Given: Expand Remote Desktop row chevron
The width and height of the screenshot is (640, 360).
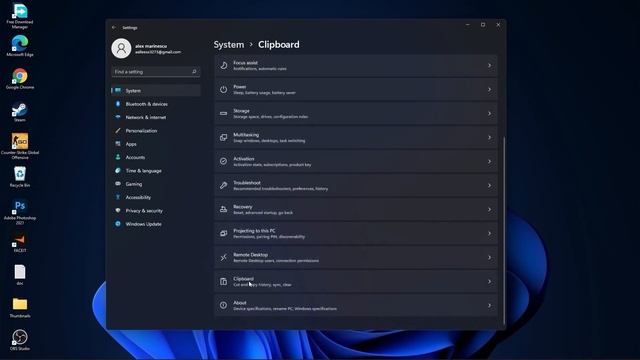Looking at the screenshot, I should 489,258.
